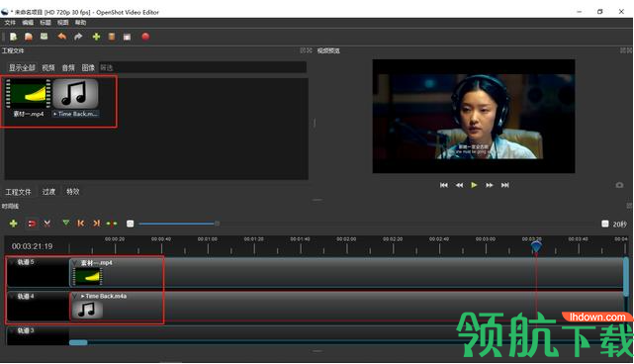
Task: Click the grey Redo arrow
Action: click(x=78, y=37)
